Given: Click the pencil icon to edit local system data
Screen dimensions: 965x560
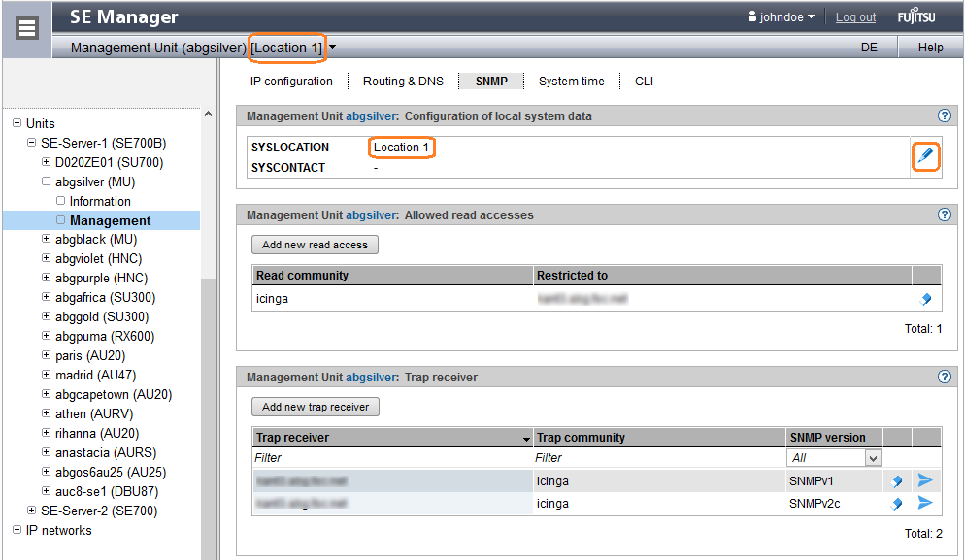Looking at the screenshot, I should point(925,155).
